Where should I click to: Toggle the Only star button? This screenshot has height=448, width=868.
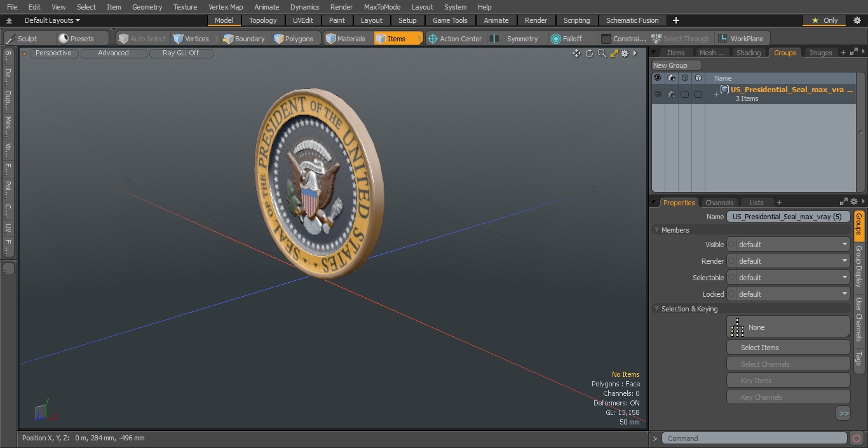click(x=825, y=20)
